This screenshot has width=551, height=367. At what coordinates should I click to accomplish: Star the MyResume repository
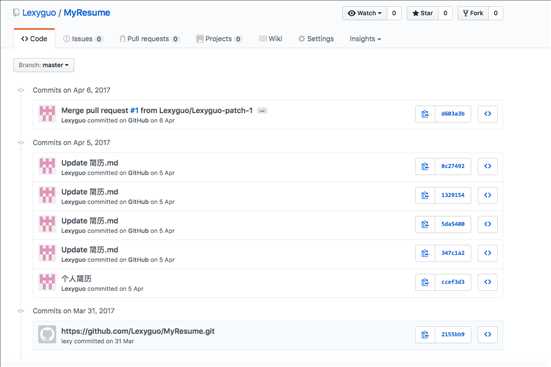pyautogui.click(x=422, y=13)
